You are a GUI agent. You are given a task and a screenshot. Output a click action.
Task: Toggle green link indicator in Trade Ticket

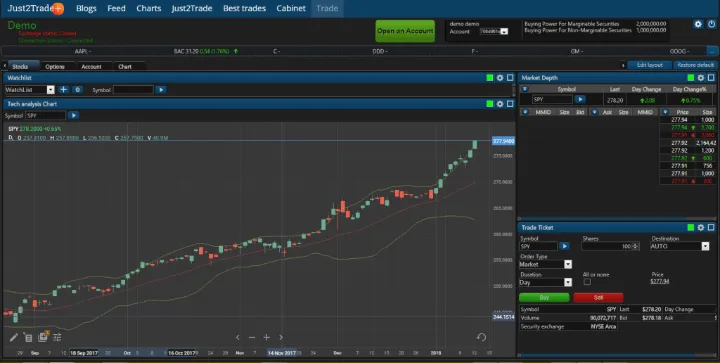click(691, 228)
